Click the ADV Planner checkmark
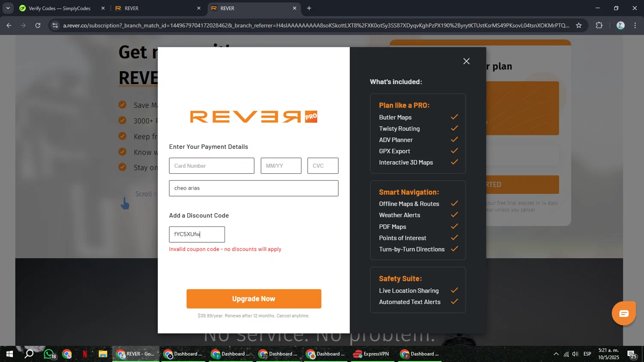Image resolution: width=644 pixels, height=362 pixels. pyautogui.click(x=454, y=139)
